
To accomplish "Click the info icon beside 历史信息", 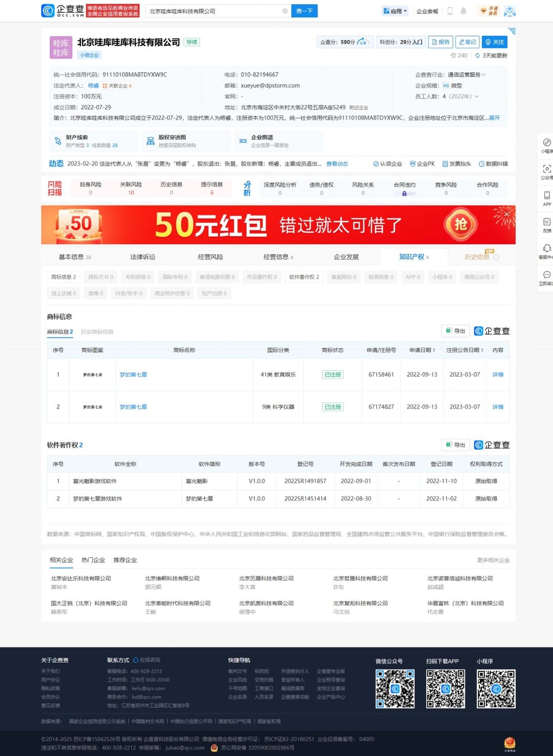I will click(x=496, y=257).
